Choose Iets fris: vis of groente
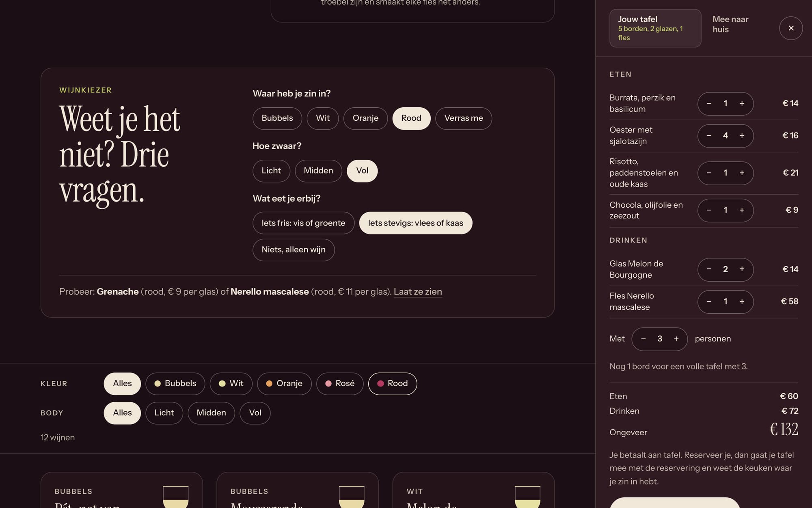Screen dimensions: 812x508 tap(303, 223)
